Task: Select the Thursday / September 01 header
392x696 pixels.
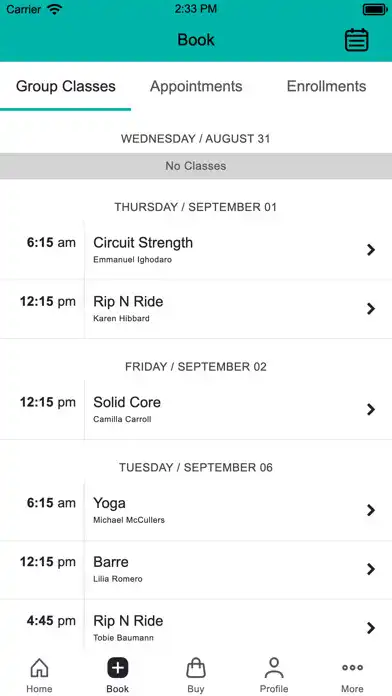Action: pos(196,207)
